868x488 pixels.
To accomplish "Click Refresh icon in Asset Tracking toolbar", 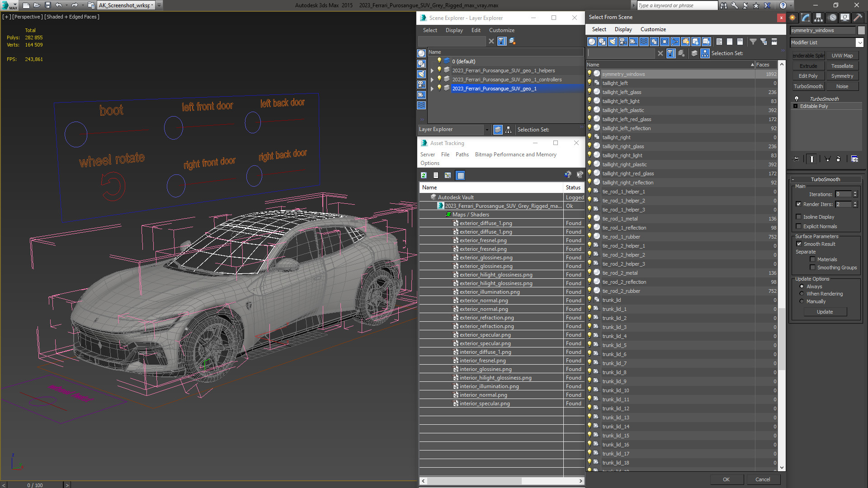I will click(424, 175).
